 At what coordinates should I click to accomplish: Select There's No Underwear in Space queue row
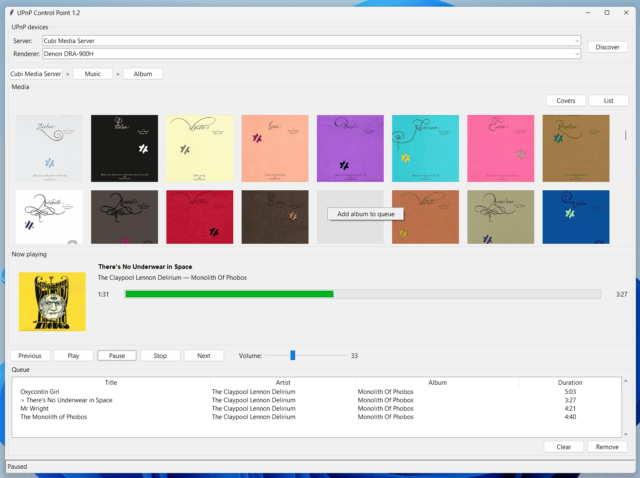click(316, 400)
